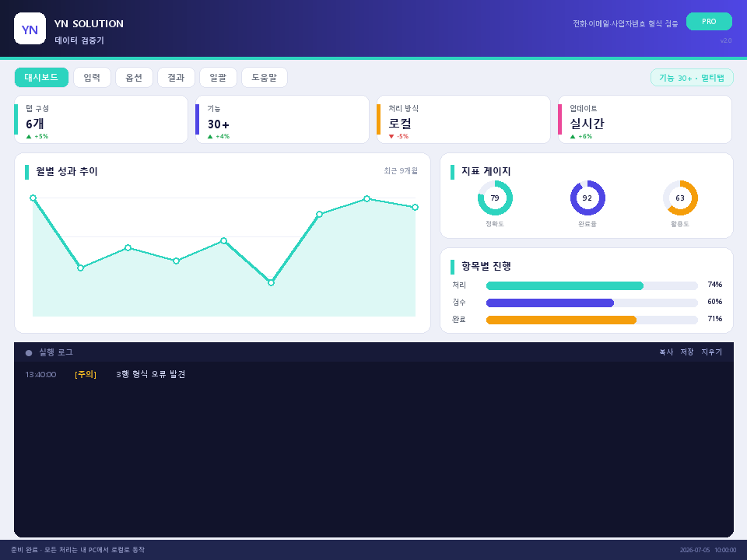Click the 기능 30+ · 멀티탭 badge
747x560 pixels.
pos(692,78)
